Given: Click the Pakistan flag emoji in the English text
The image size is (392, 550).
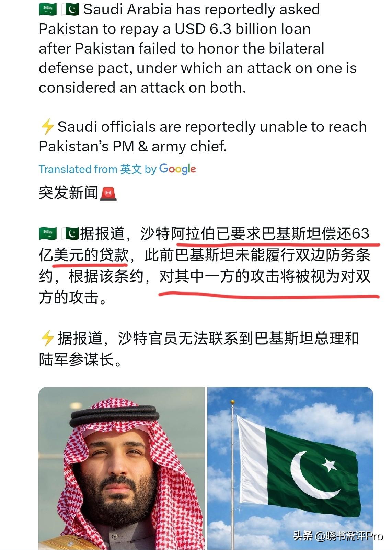Looking at the screenshot, I should [x=70, y=9].
